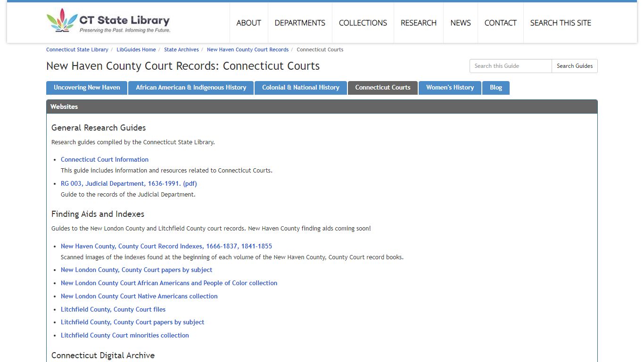Open the COLLECTIONS menu
644x362 pixels.
(363, 23)
